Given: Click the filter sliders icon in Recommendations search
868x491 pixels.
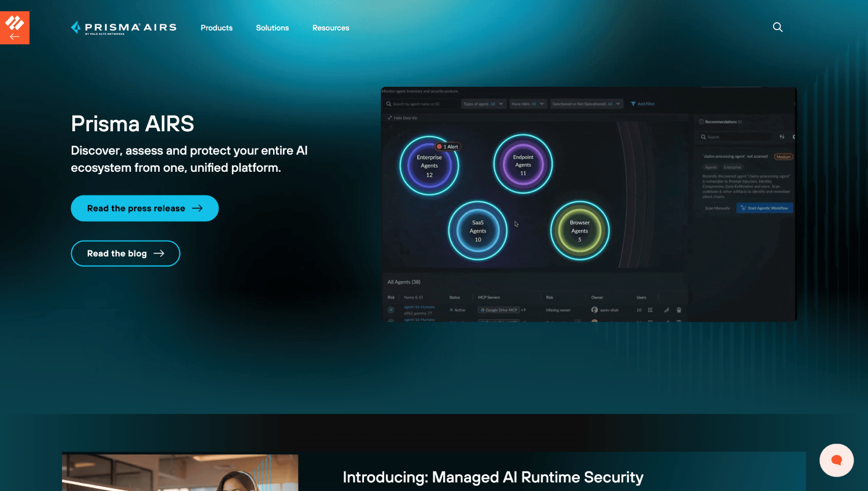Looking at the screenshot, I should pos(782,137).
